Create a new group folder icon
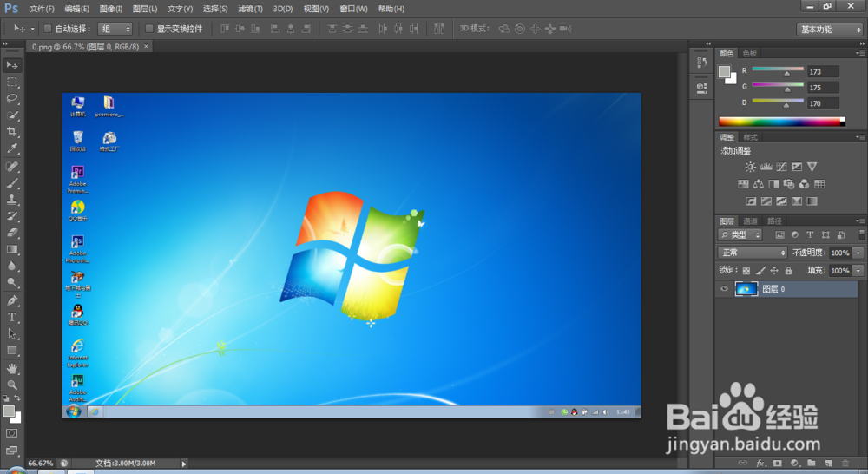 click(x=812, y=463)
